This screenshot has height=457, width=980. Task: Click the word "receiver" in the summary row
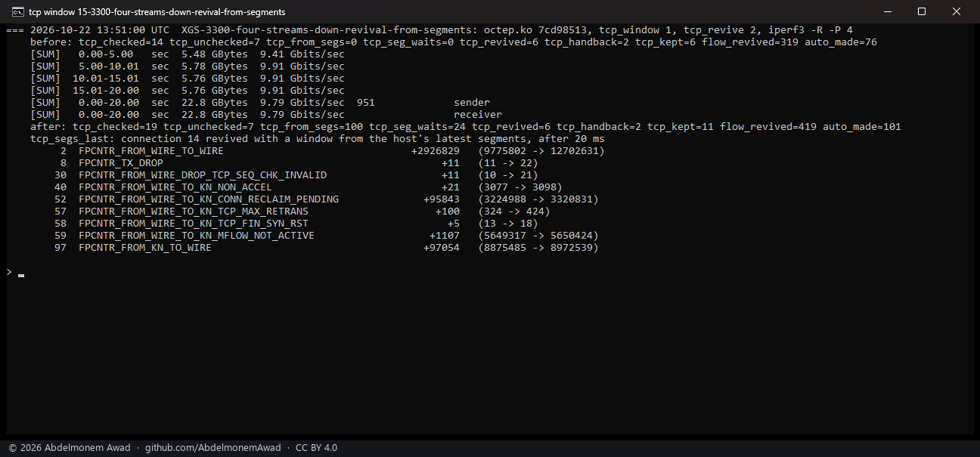point(478,115)
